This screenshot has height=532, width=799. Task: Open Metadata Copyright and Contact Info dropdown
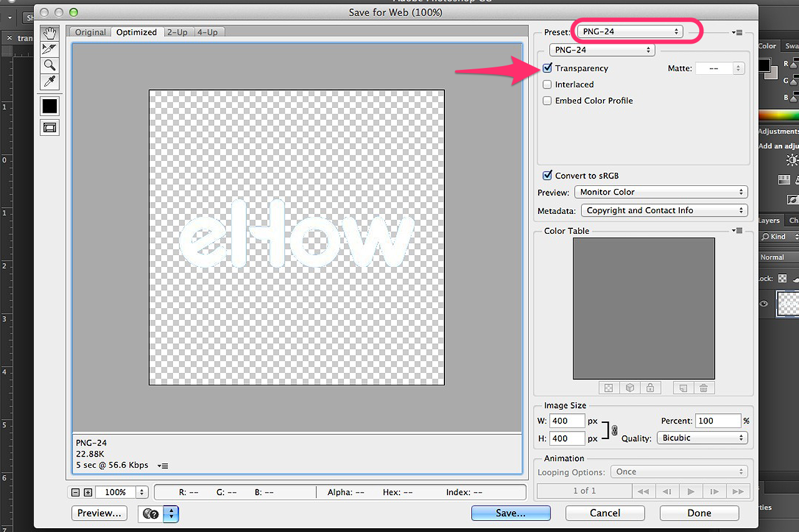pyautogui.click(x=664, y=210)
